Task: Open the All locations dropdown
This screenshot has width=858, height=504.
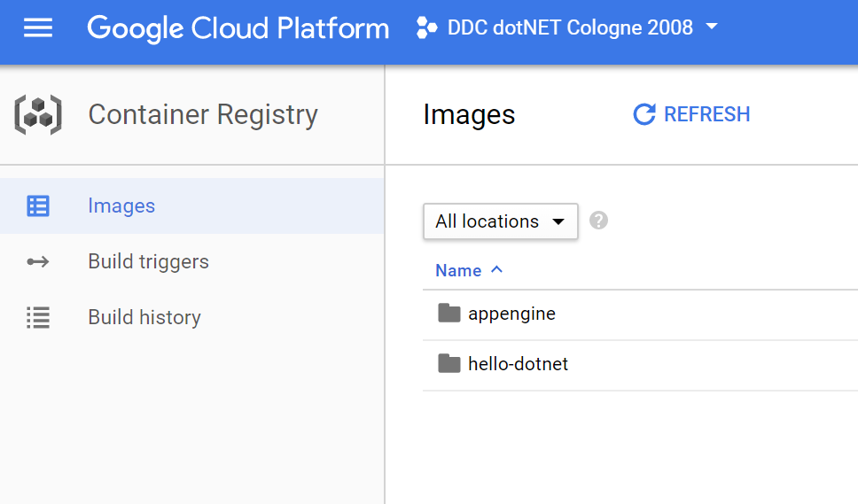Action: click(500, 221)
